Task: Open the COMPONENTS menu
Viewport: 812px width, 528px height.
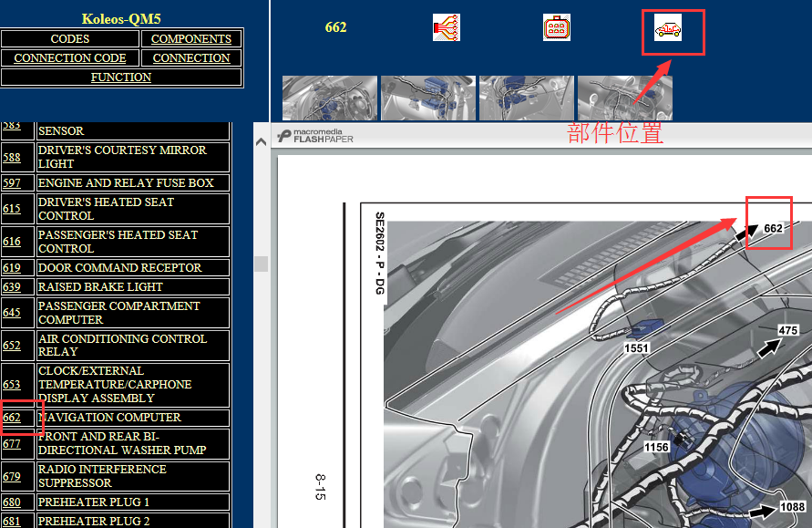Action: point(191,39)
